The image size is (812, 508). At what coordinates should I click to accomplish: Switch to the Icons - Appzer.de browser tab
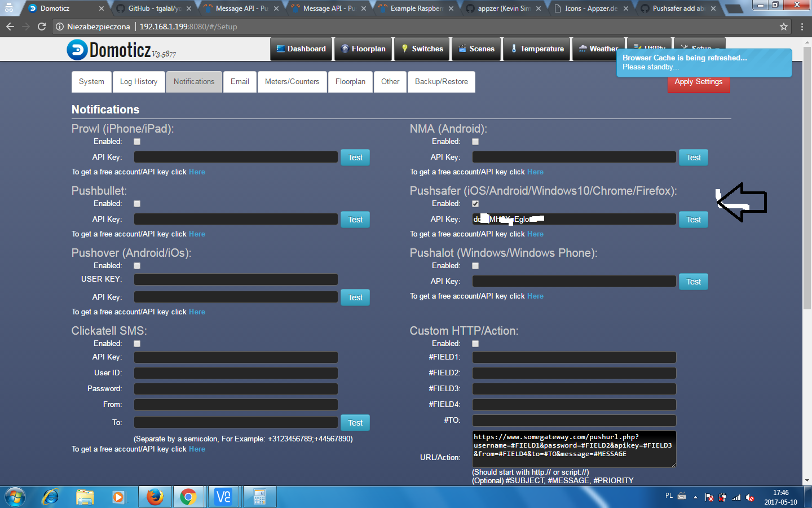591,8
